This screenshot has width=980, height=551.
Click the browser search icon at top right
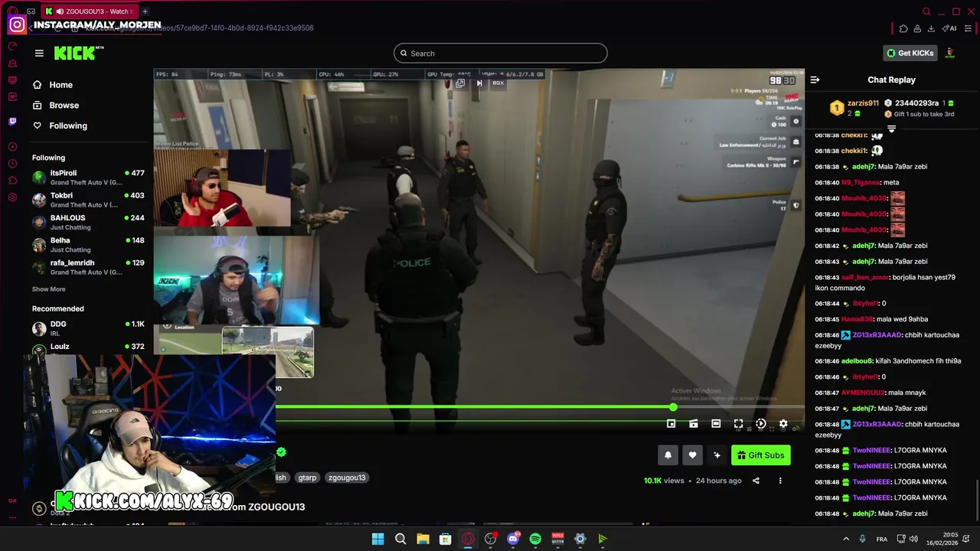tap(926, 11)
